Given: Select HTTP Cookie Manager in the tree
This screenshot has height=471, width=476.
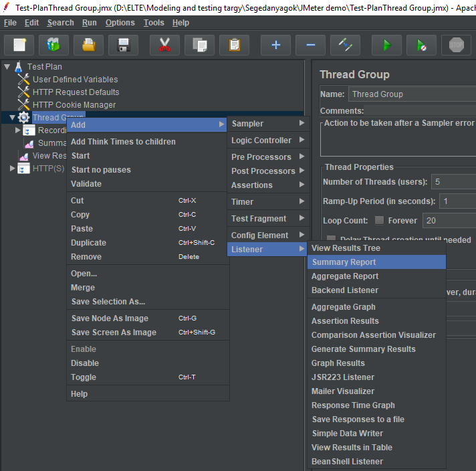Looking at the screenshot, I should point(74,105).
